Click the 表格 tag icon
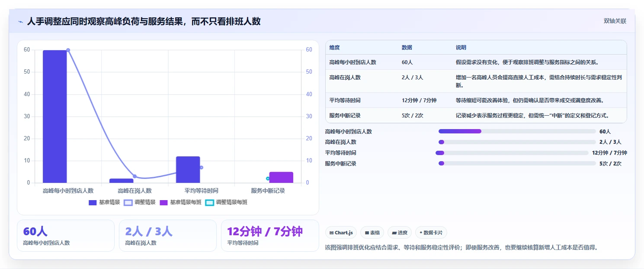644x269 pixels. click(367, 233)
